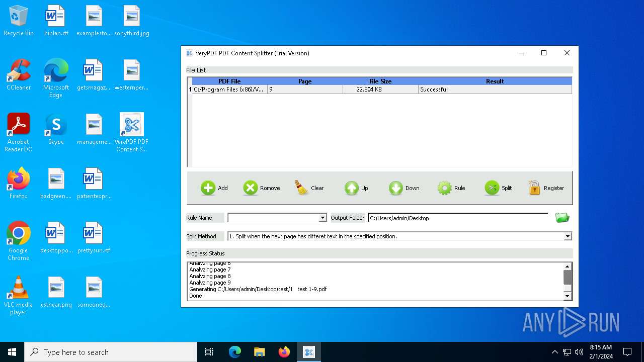Open Microsoft Edge from the taskbar
This screenshot has width=644, height=362.
[235, 352]
